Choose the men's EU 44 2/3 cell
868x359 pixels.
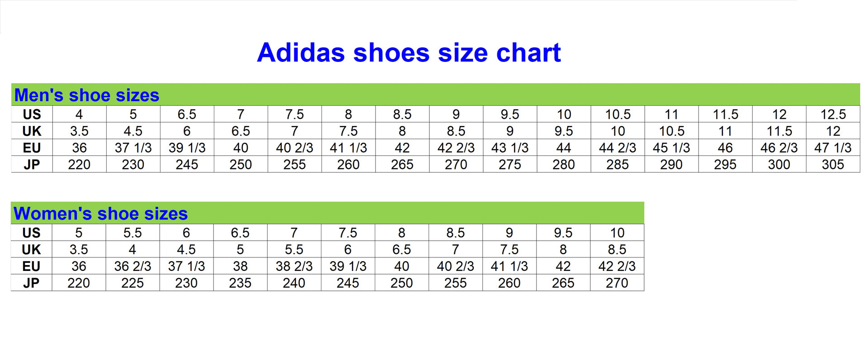618,148
